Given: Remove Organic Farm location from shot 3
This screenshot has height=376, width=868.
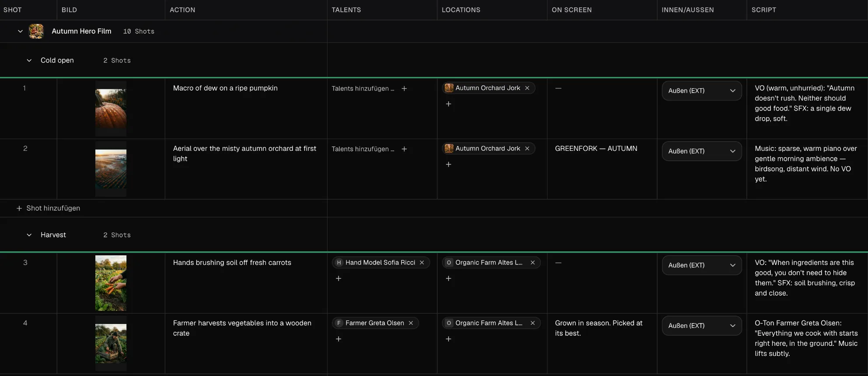Looking at the screenshot, I should [x=533, y=262].
